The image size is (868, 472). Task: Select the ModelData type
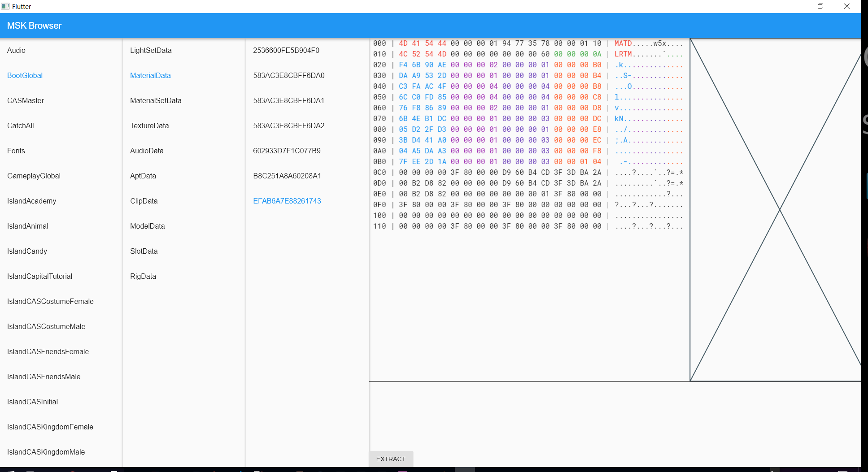[147, 226]
